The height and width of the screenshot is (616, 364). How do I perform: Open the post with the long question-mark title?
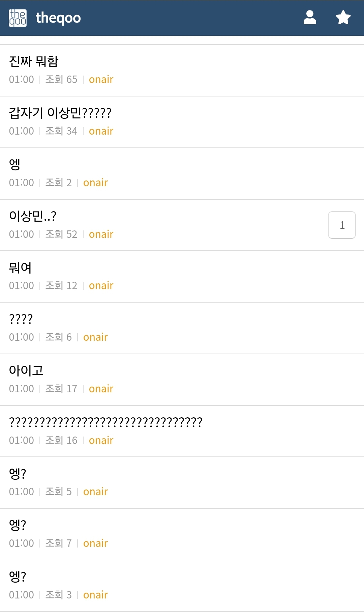(105, 422)
